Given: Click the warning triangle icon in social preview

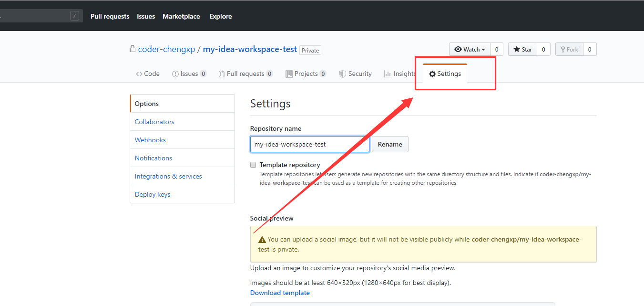Looking at the screenshot, I should [x=262, y=240].
